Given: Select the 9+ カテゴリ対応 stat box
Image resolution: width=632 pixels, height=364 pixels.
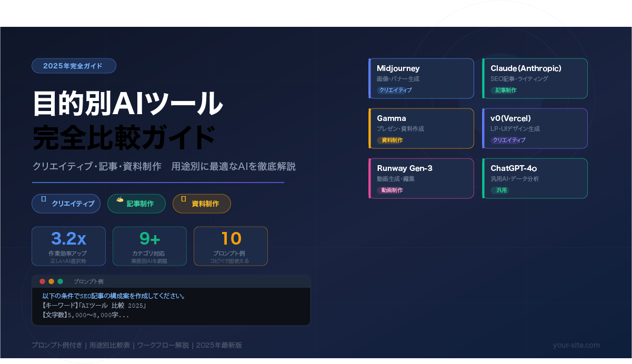Looking at the screenshot, I should 149,246.
